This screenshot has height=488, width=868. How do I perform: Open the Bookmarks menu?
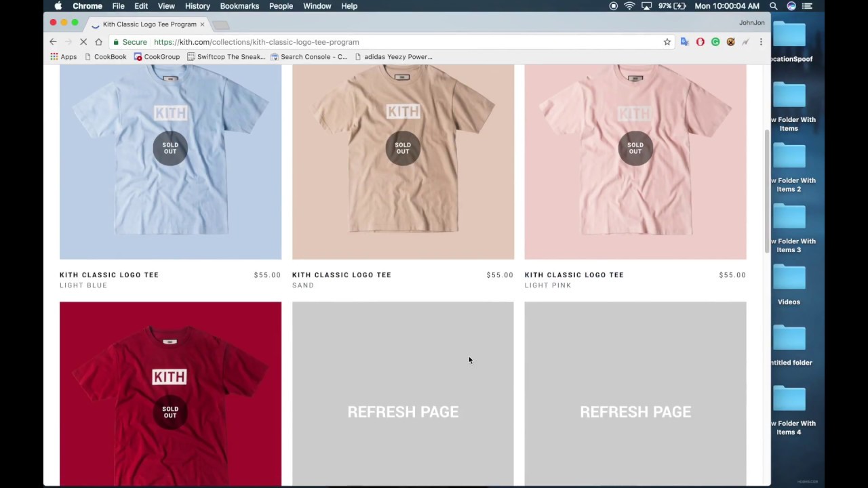pos(239,6)
